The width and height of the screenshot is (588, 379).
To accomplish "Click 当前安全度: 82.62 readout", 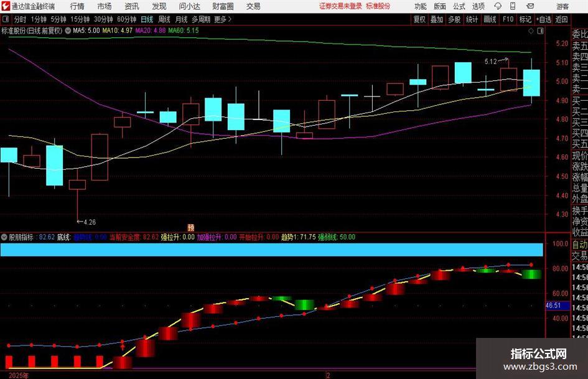I will tap(134, 237).
